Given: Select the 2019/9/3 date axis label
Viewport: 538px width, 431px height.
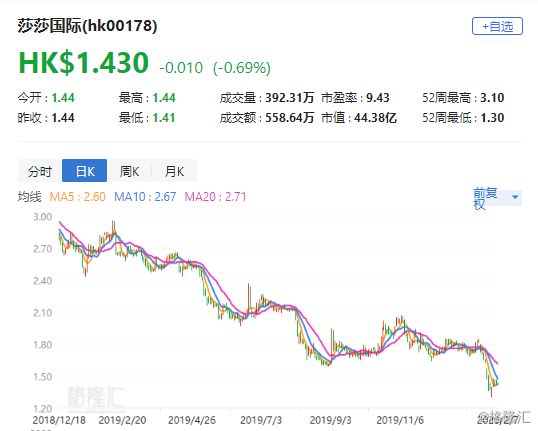Looking at the screenshot, I should click(330, 420).
